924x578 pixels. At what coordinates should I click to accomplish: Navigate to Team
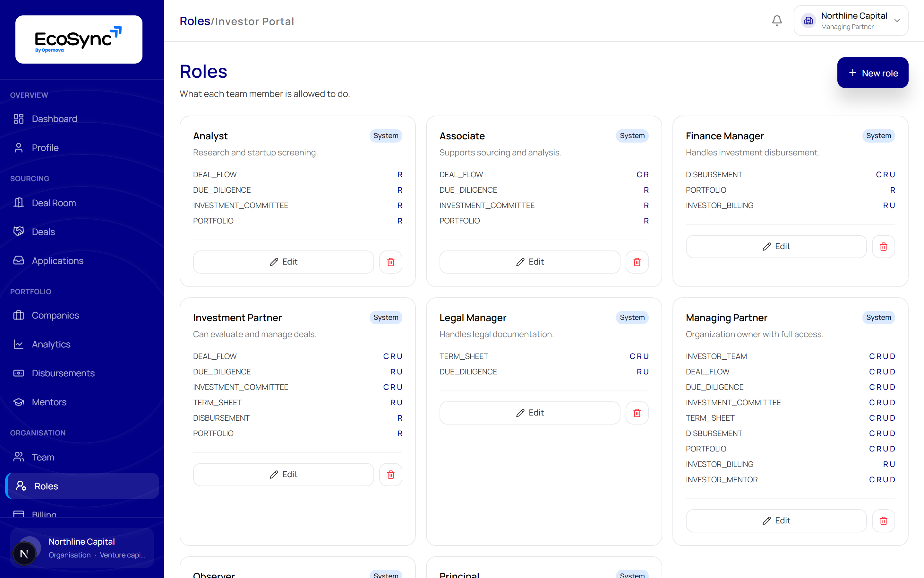pyautogui.click(x=82, y=457)
